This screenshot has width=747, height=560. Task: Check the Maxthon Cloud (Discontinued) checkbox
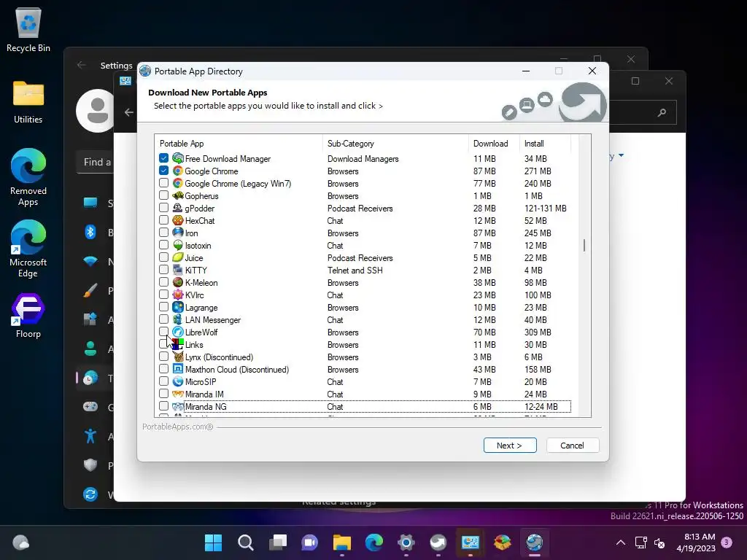click(x=164, y=369)
